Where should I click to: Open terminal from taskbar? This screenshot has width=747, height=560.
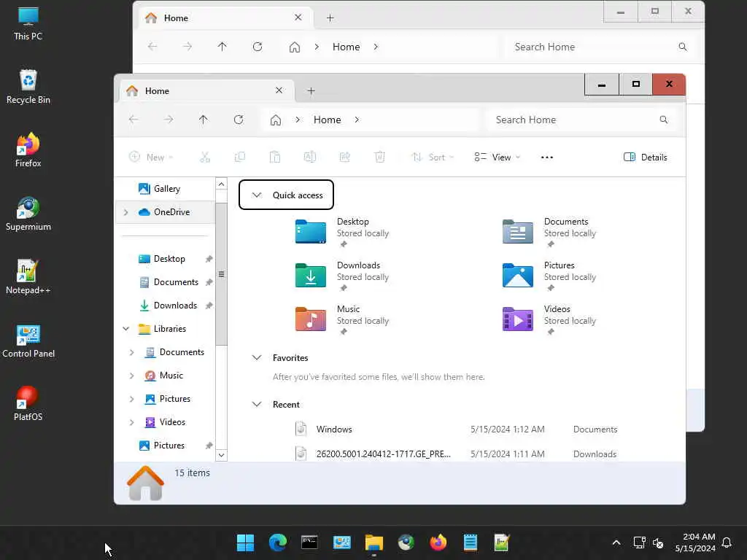point(309,542)
